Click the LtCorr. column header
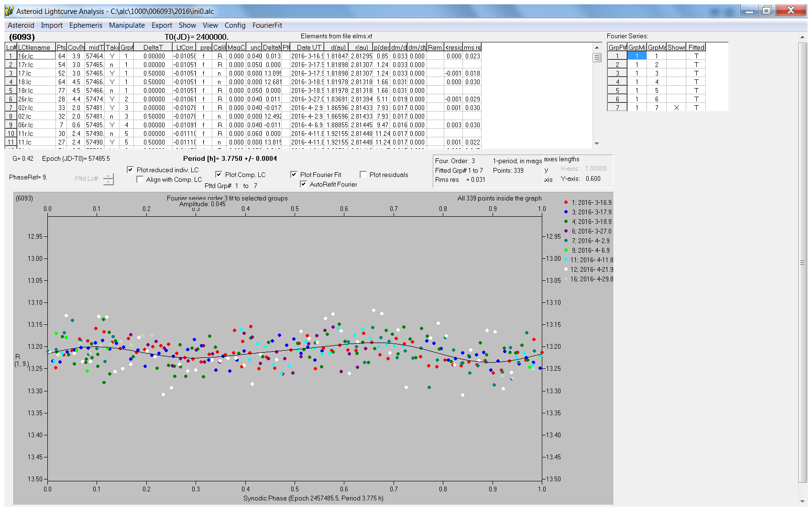This screenshot has width=812, height=511. (184, 47)
